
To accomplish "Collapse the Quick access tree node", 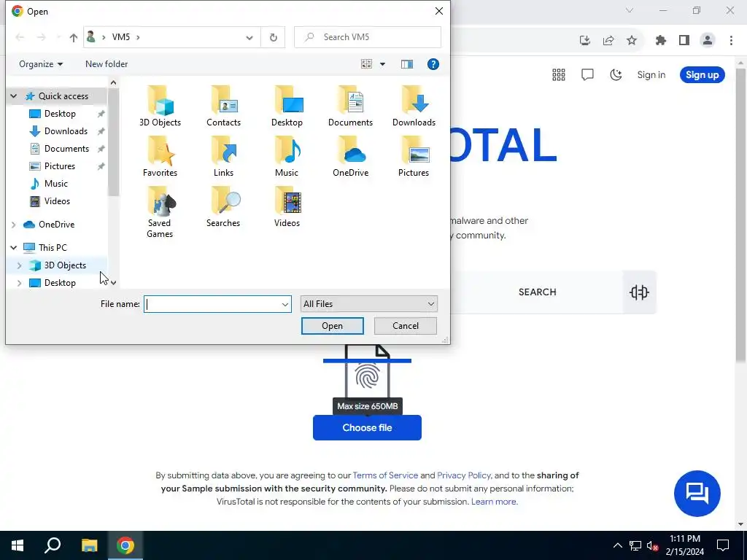I will pyautogui.click(x=14, y=96).
